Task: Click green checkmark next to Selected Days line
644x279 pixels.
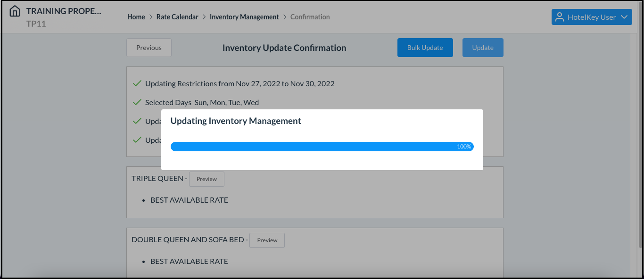Action: tap(137, 102)
